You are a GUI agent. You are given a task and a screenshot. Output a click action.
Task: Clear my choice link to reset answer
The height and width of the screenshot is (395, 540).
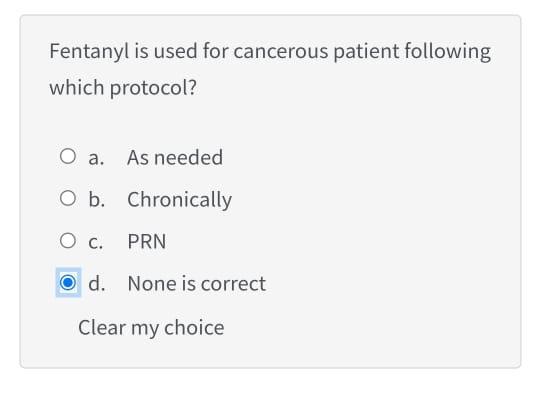tap(151, 328)
